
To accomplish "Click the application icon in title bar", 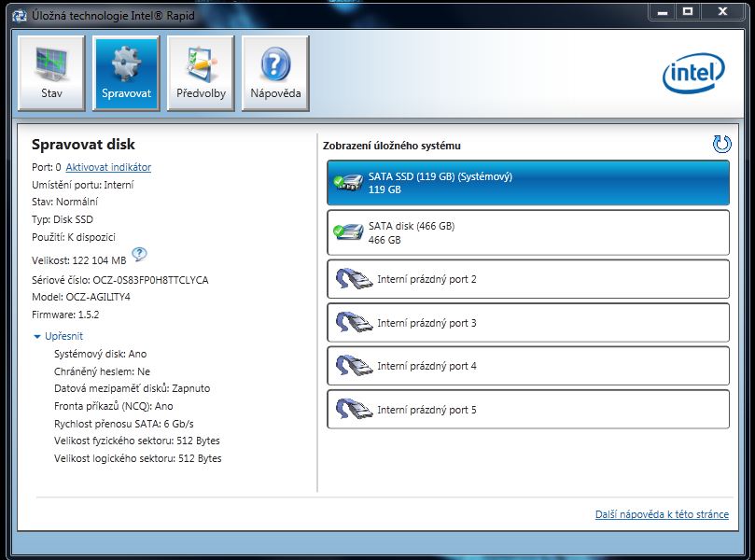I will (x=16, y=13).
